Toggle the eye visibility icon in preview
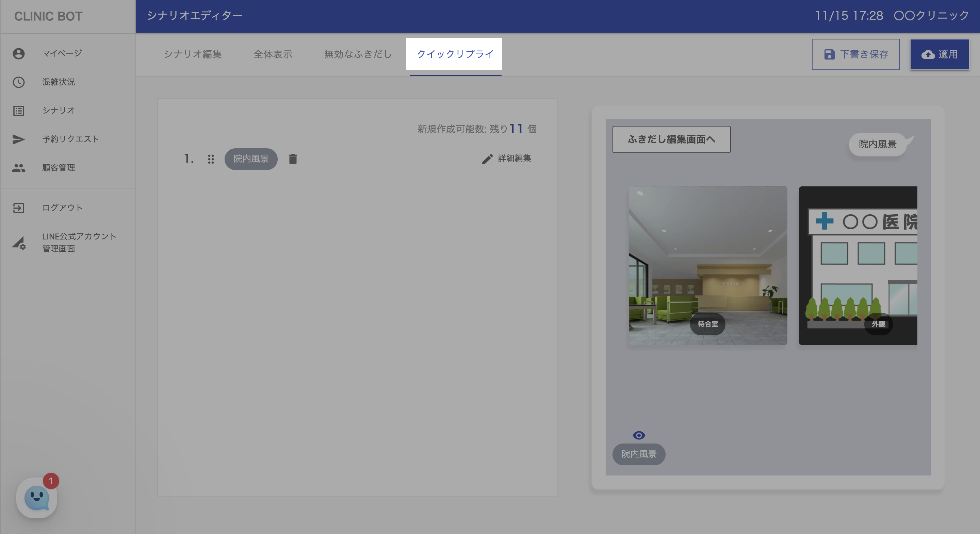The width and height of the screenshot is (980, 534). click(639, 435)
